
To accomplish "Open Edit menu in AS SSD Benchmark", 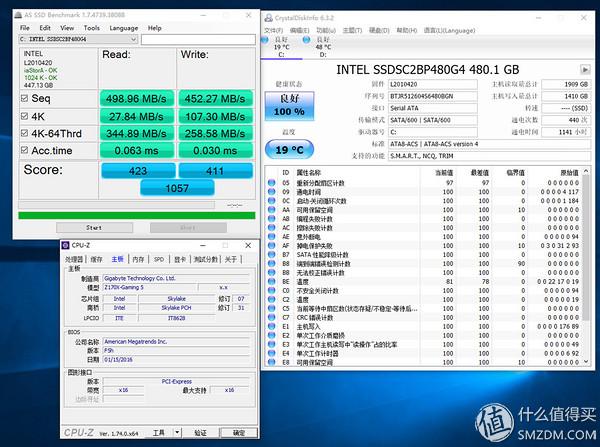I will (x=45, y=28).
